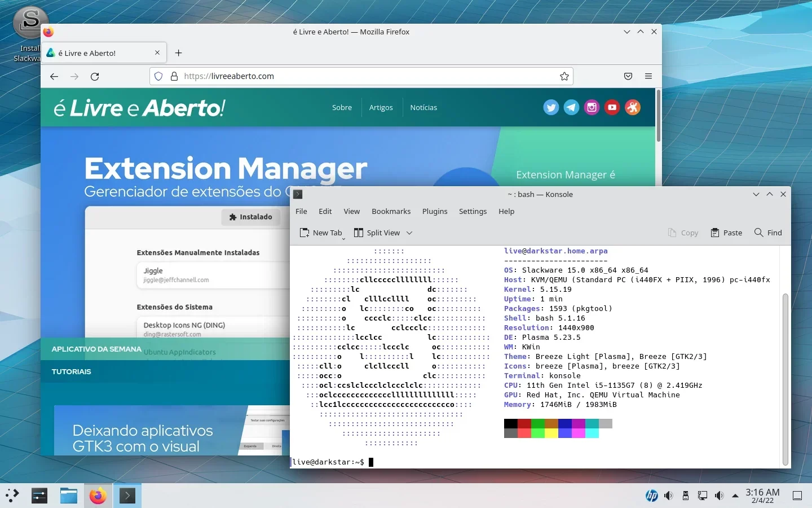
Task: Open the volume tray icon beside the arrow
Action: pyautogui.click(x=719, y=496)
